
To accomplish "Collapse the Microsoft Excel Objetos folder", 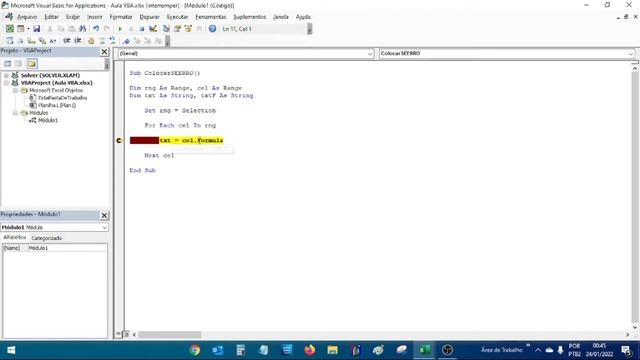I will coord(15,90).
